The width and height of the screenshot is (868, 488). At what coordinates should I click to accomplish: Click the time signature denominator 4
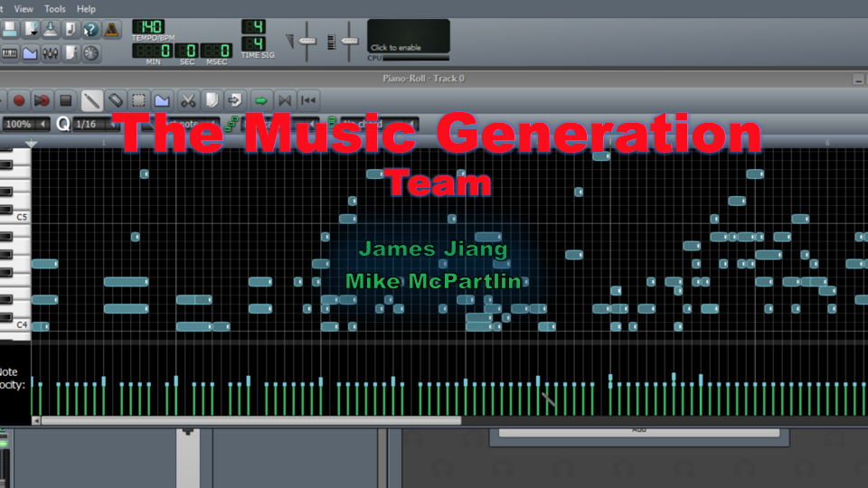tap(253, 43)
